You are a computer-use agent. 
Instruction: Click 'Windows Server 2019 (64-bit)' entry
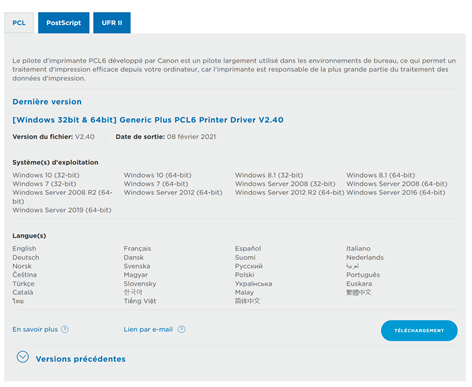[62, 210]
